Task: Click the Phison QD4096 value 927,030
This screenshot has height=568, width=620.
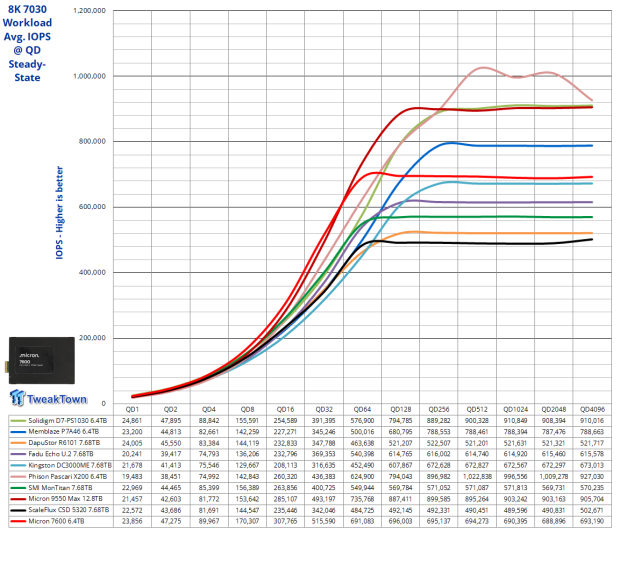Action: [x=592, y=477]
